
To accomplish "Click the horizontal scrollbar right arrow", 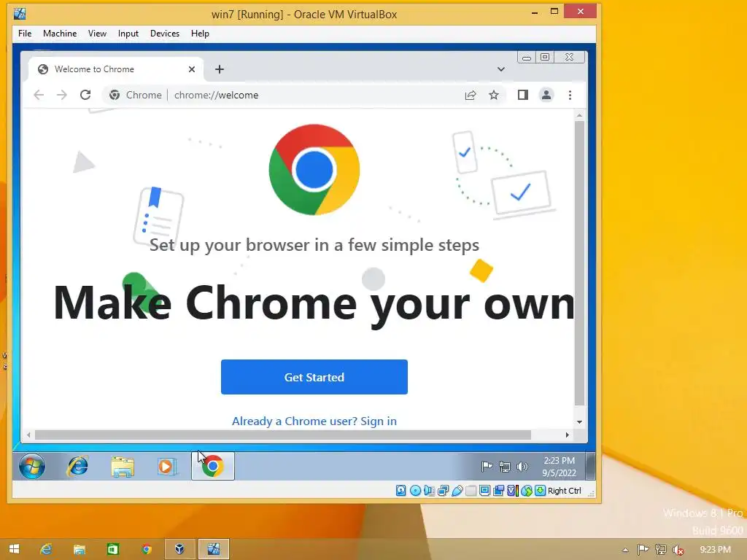I will pos(567,435).
